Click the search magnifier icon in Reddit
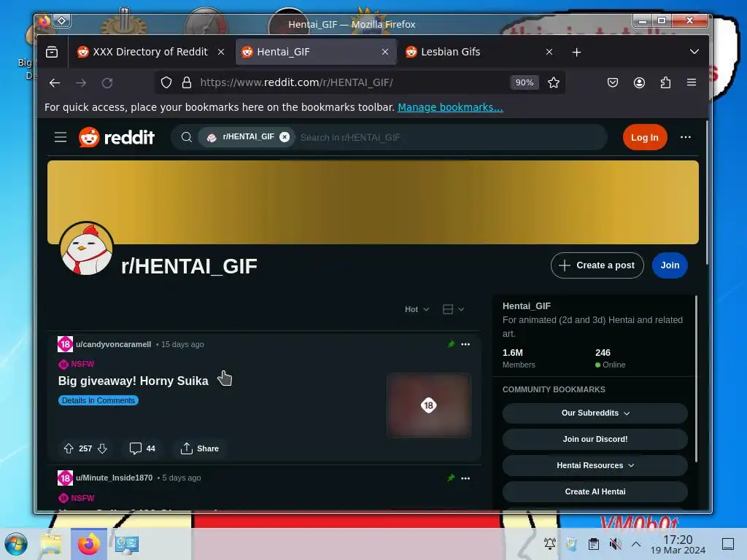The width and height of the screenshot is (747, 560). point(187,138)
